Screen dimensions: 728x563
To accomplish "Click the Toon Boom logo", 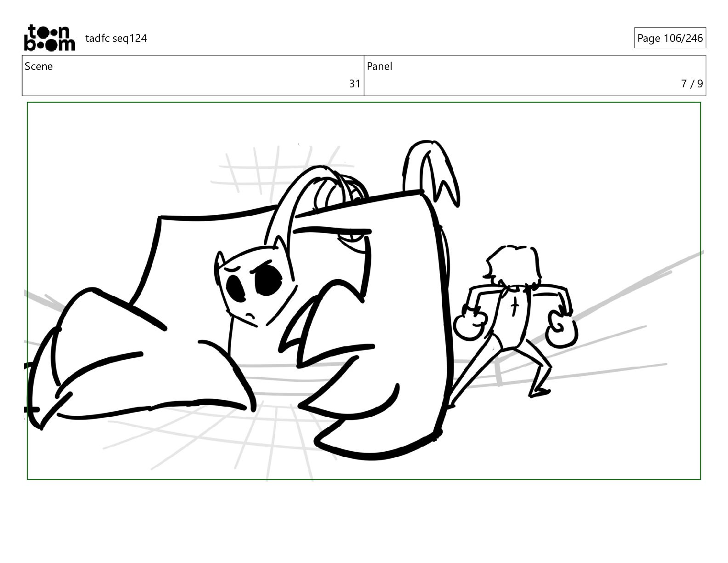I will tap(49, 38).
